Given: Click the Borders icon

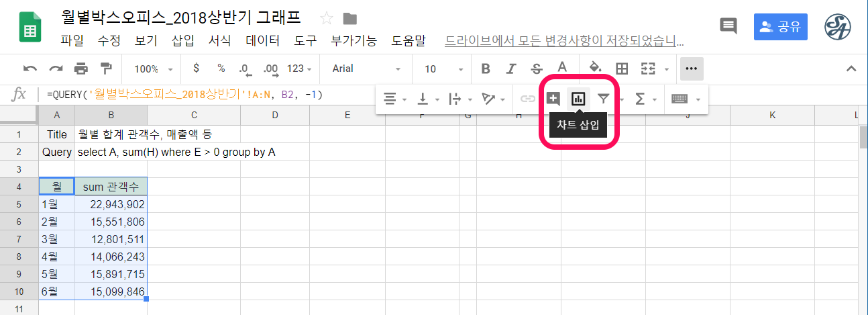Looking at the screenshot, I should pos(622,69).
